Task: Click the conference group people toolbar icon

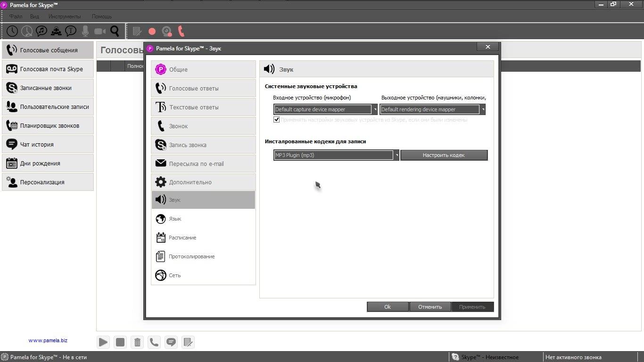Action: coord(56,31)
